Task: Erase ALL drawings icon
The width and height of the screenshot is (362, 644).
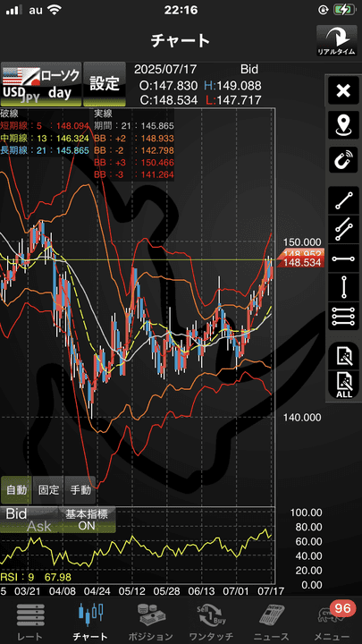Action: pos(343,384)
